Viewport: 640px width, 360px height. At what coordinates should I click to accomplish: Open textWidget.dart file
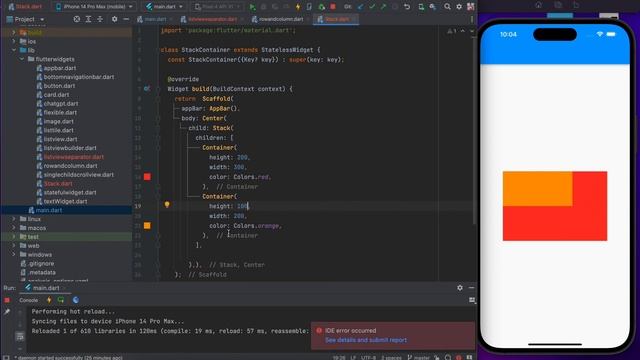coord(65,201)
